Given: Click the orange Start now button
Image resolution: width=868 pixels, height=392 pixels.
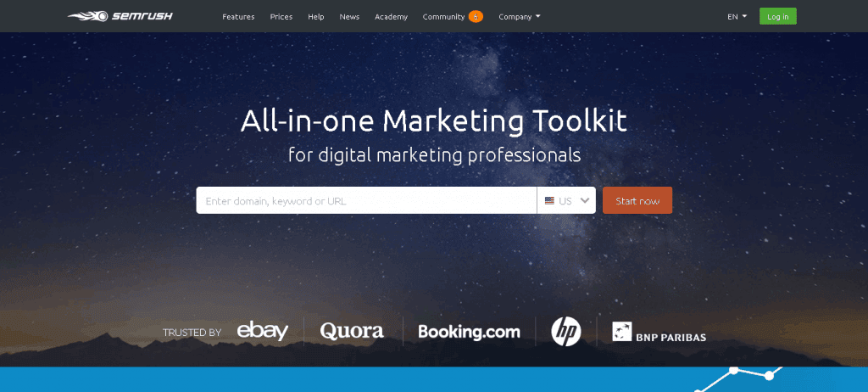Looking at the screenshot, I should tap(637, 200).
